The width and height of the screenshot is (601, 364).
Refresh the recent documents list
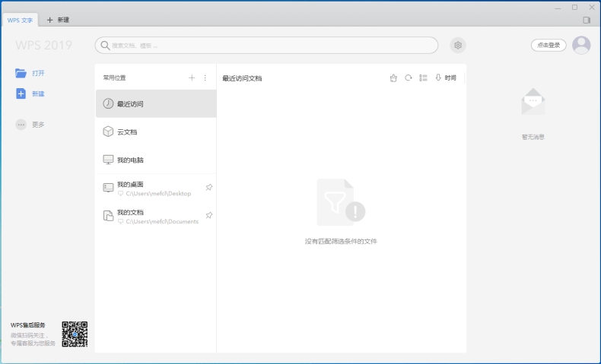coord(409,78)
